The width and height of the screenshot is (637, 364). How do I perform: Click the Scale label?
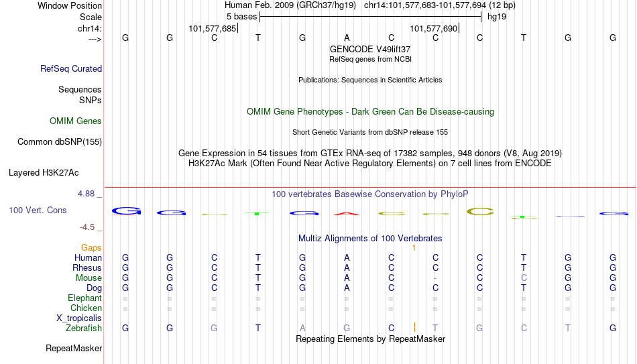91,17
